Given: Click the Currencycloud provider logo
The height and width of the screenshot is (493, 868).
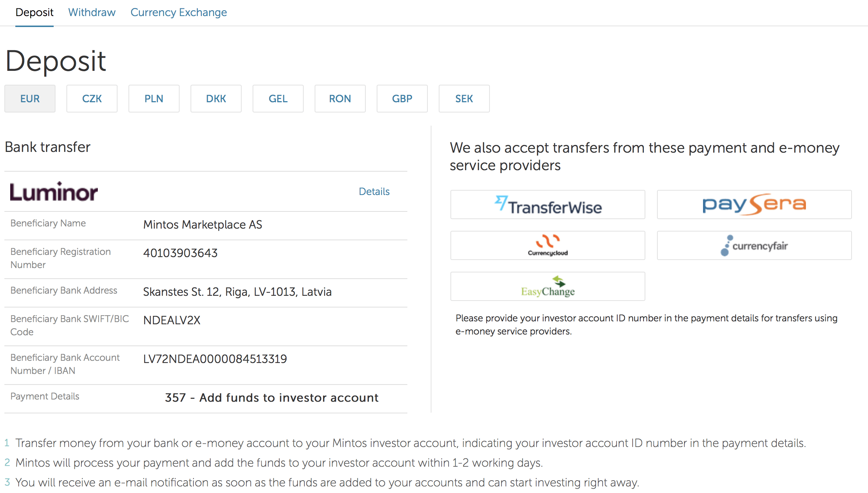Looking at the screenshot, I should (548, 245).
